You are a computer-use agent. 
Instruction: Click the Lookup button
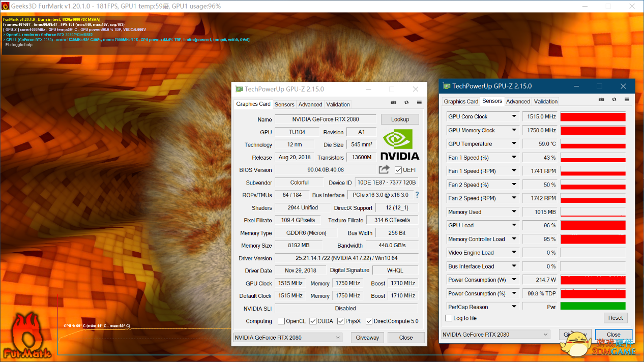(400, 119)
